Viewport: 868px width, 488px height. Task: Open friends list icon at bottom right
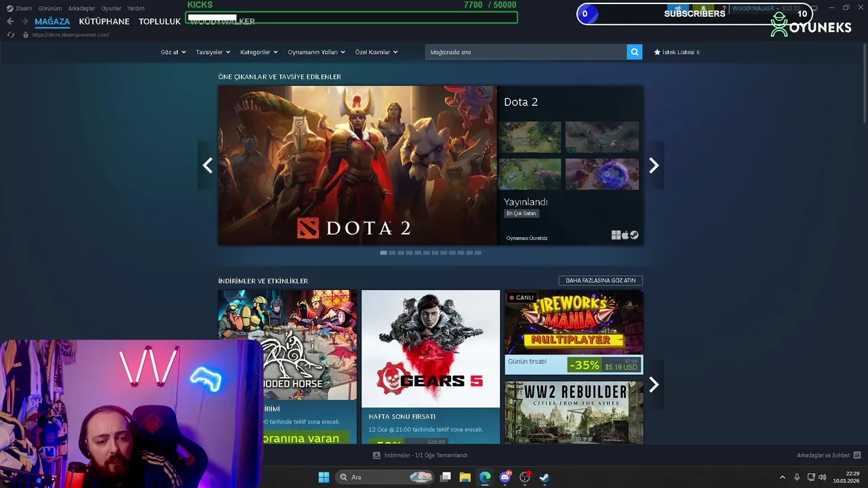click(x=857, y=455)
